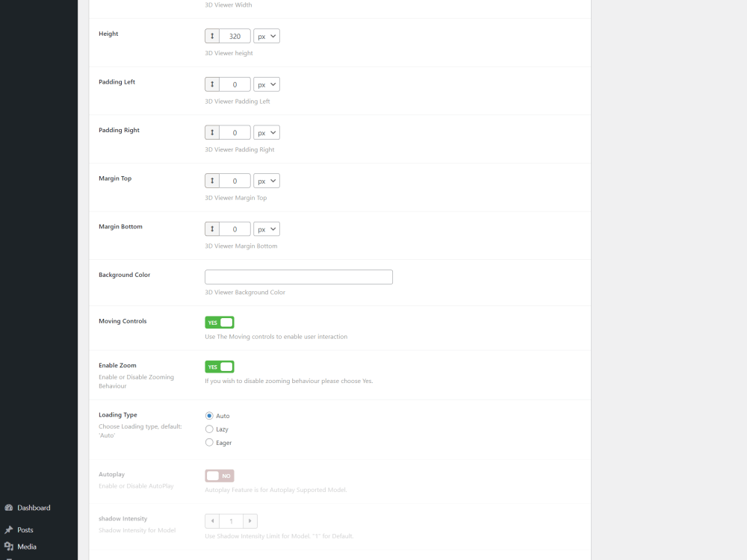
Task: Click the shadow Intensity value box
Action: (x=231, y=520)
